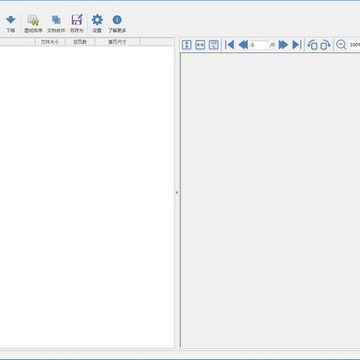Rotate page clockwise
The image size is (360, 360).
coord(325,45)
